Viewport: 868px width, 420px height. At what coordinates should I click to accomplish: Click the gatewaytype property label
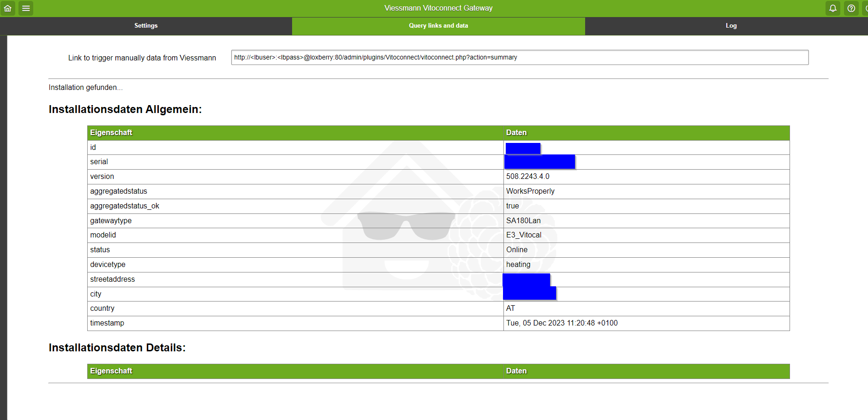click(x=111, y=221)
